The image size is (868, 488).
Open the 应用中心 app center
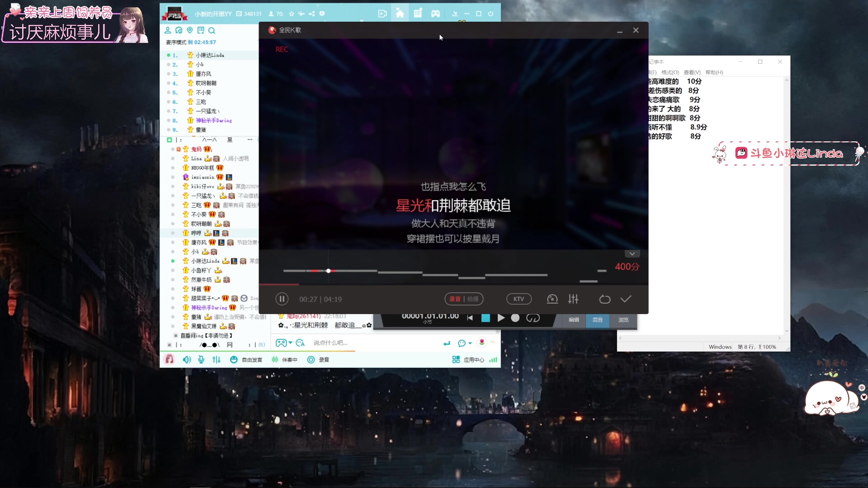click(468, 360)
